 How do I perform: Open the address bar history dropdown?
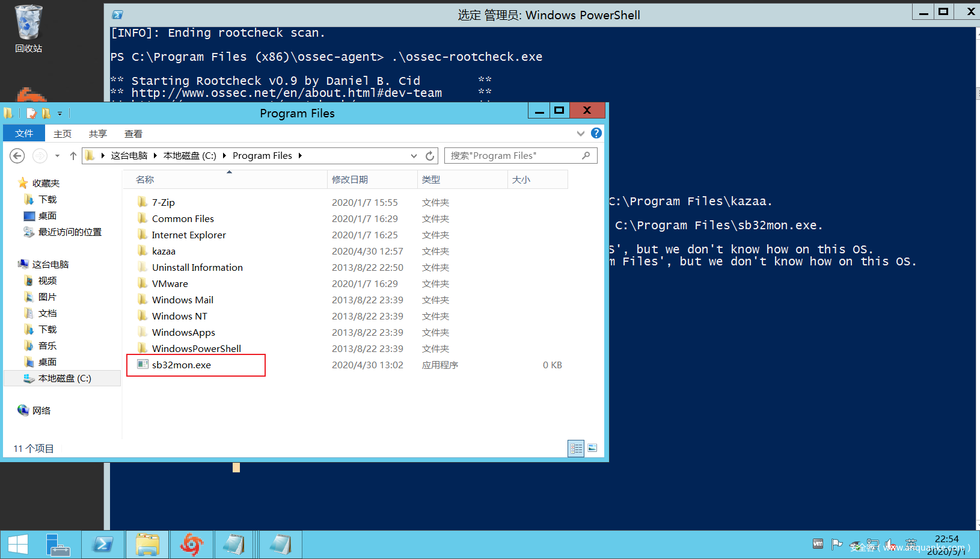414,156
